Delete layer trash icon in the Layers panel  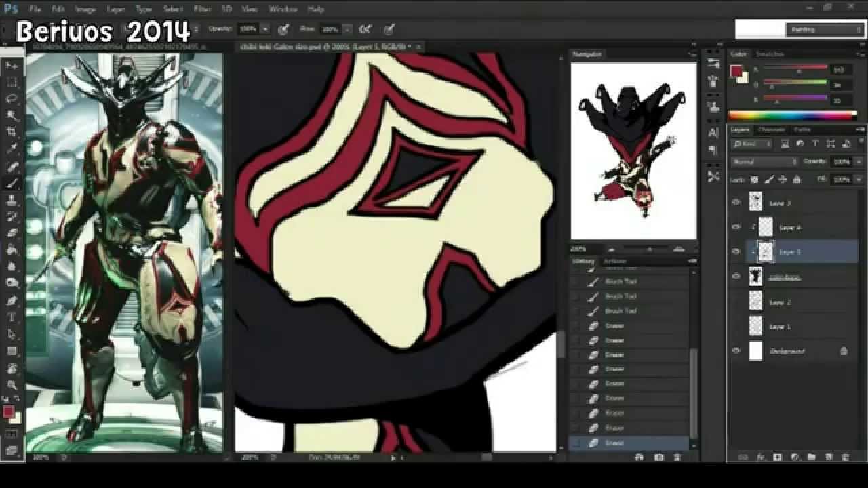845,457
